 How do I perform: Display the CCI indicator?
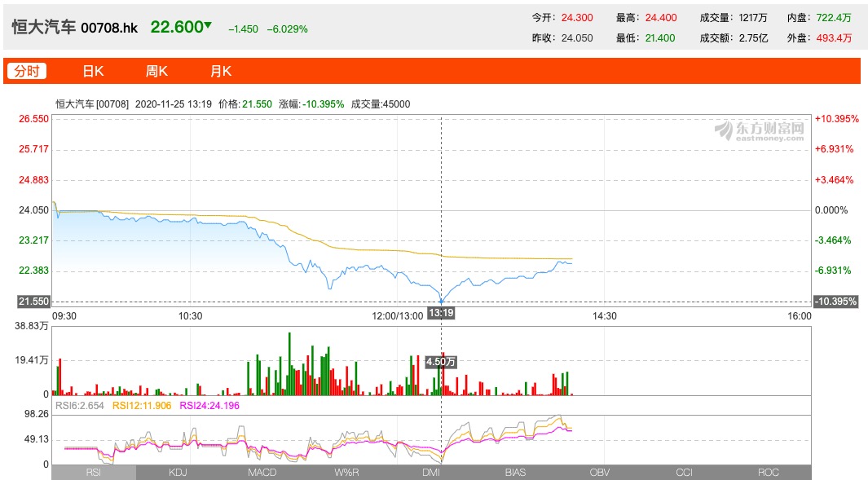point(685,472)
